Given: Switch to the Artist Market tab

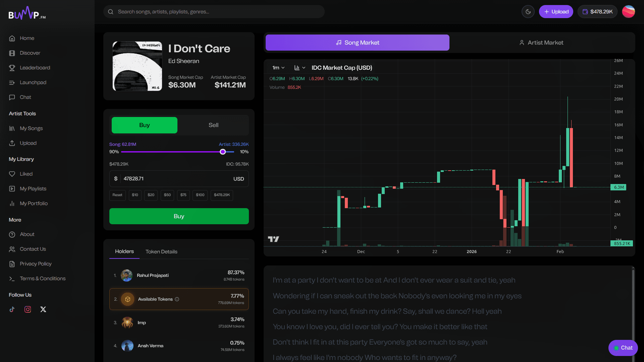Looking at the screenshot, I should 541,43.
